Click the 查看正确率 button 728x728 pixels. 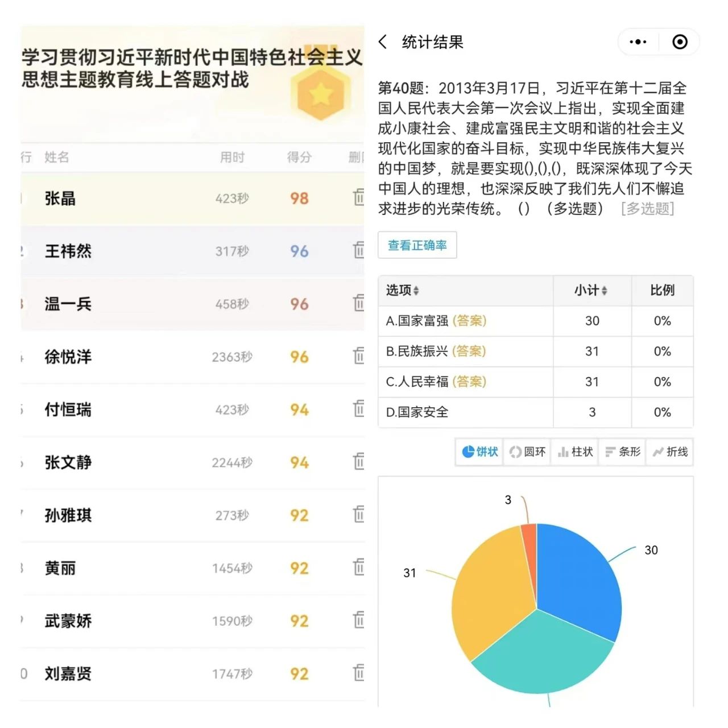[417, 245]
